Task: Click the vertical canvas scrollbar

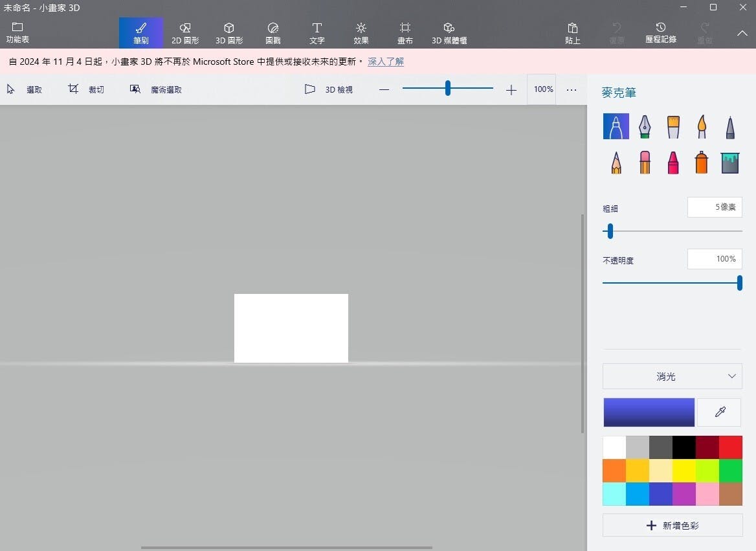Action: point(583,324)
